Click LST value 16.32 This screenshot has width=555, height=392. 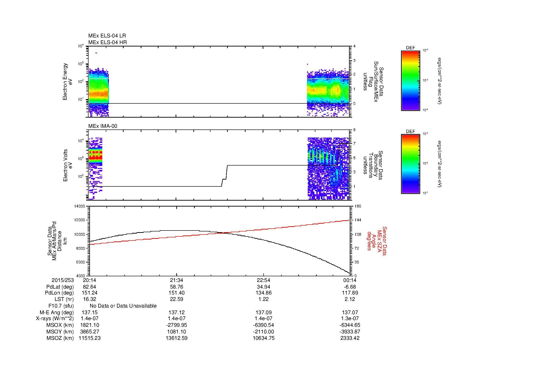(89, 299)
